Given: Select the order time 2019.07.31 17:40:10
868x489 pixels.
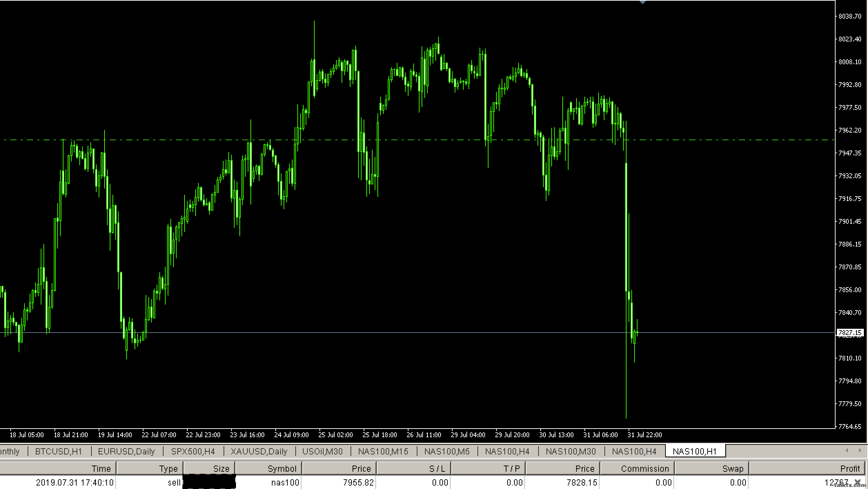Looking at the screenshot, I should pyautogui.click(x=75, y=482).
